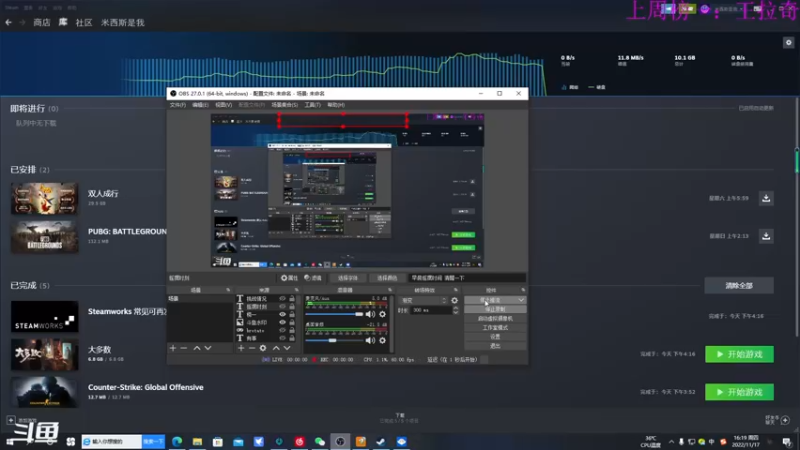Switch to Steam 商店 tab
Viewport: 800px width, 450px height.
click(42, 22)
